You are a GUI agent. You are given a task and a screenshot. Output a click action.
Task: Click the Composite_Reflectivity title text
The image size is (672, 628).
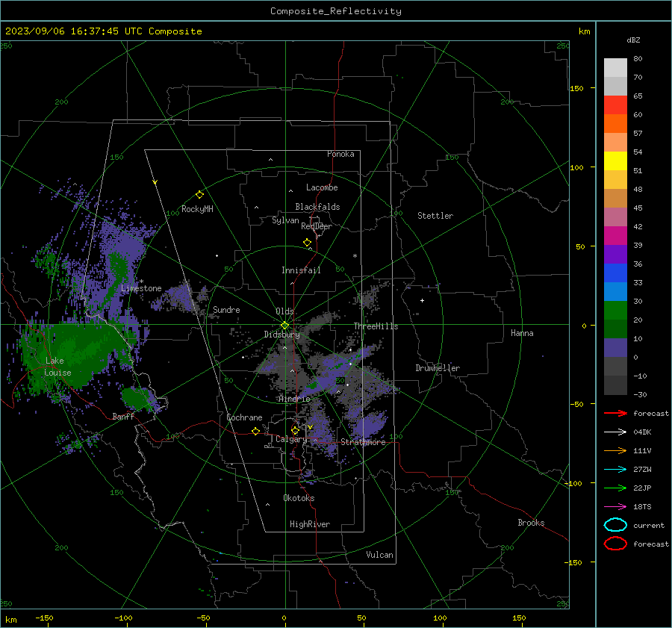click(336, 11)
